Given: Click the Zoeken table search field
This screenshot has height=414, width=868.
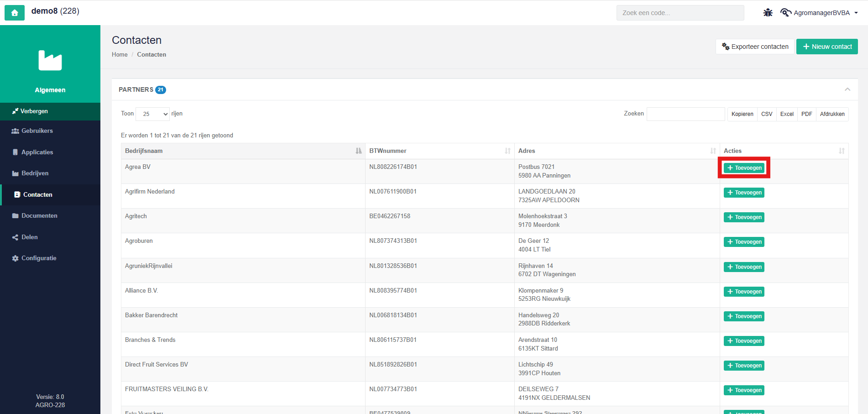Looking at the screenshot, I should tap(685, 114).
